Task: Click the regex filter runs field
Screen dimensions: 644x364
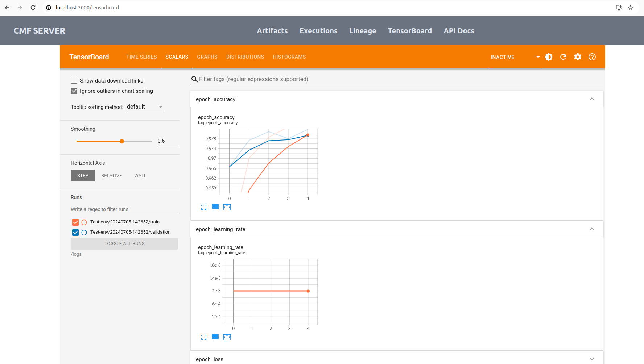Action: 125,209
